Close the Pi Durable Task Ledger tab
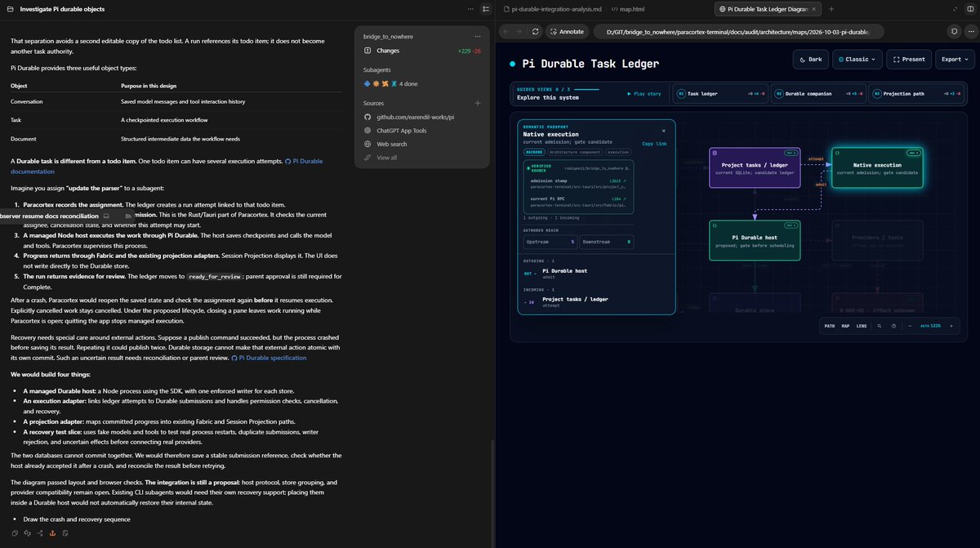The image size is (980, 548). 813,9
